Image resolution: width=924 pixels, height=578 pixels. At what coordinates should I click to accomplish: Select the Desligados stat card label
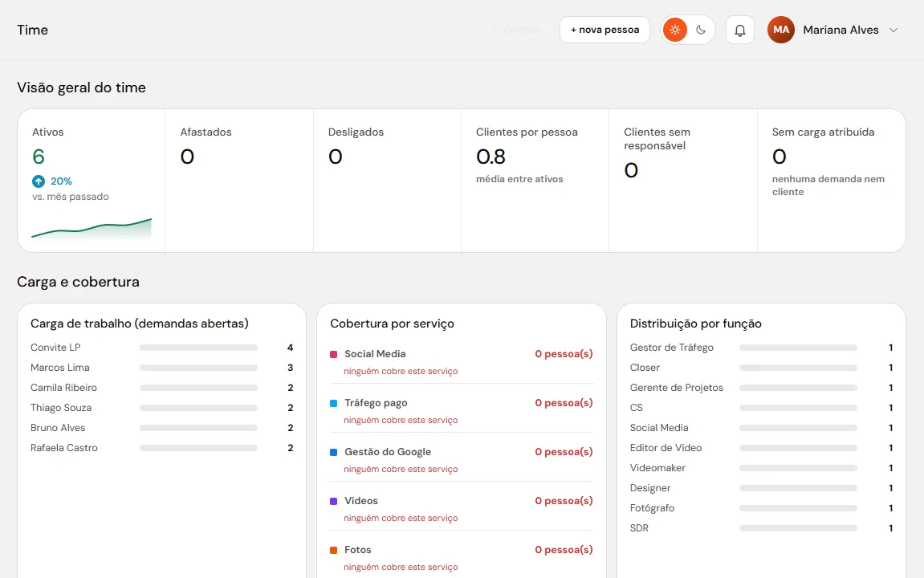[356, 132]
